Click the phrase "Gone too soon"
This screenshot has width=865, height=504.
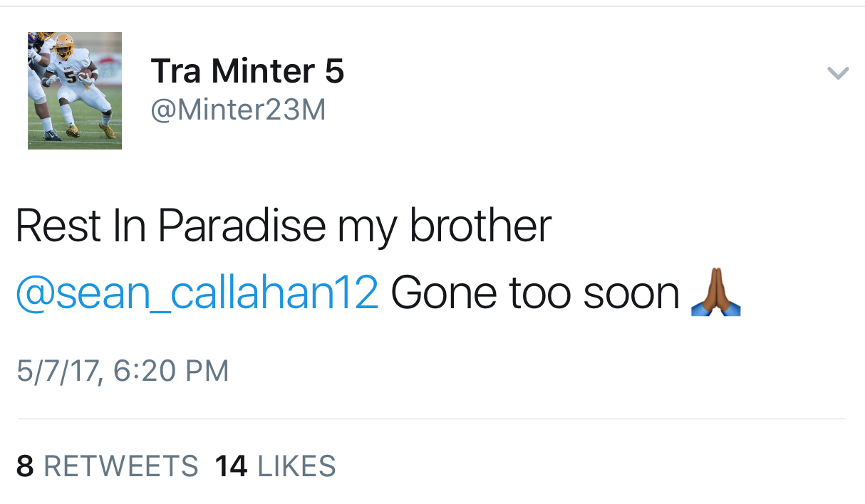pyautogui.click(x=535, y=294)
